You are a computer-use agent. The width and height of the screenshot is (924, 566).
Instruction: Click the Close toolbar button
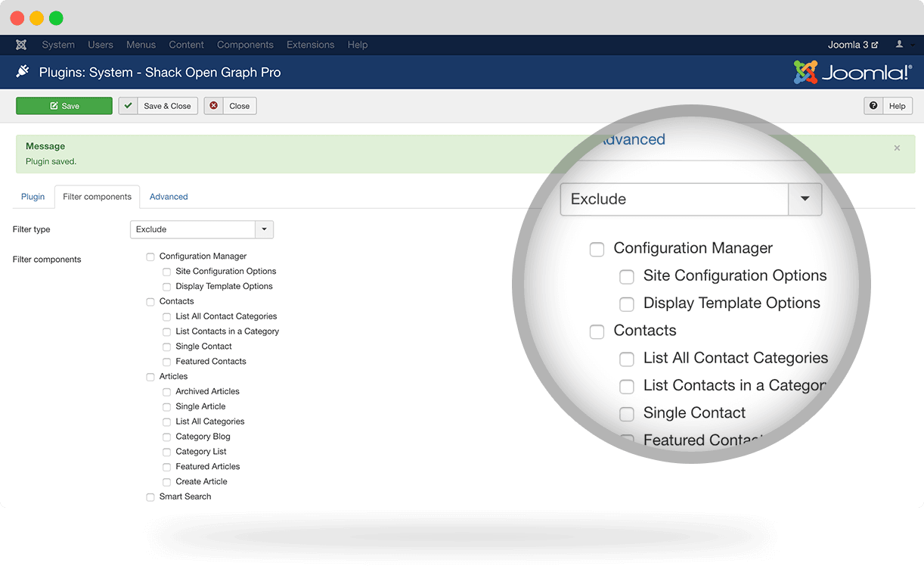pyautogui.click(x=230, y=106)
